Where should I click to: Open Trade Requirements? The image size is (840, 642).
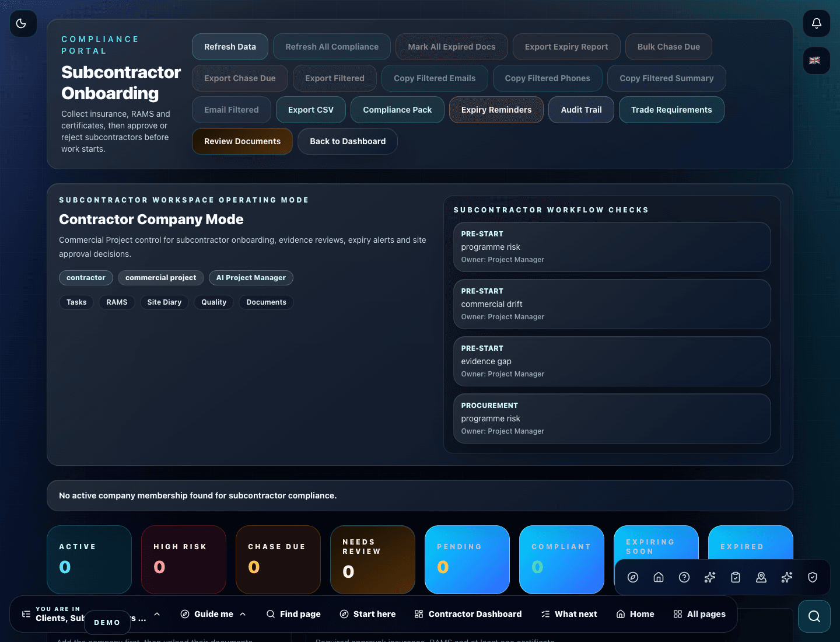pos(671,110)
